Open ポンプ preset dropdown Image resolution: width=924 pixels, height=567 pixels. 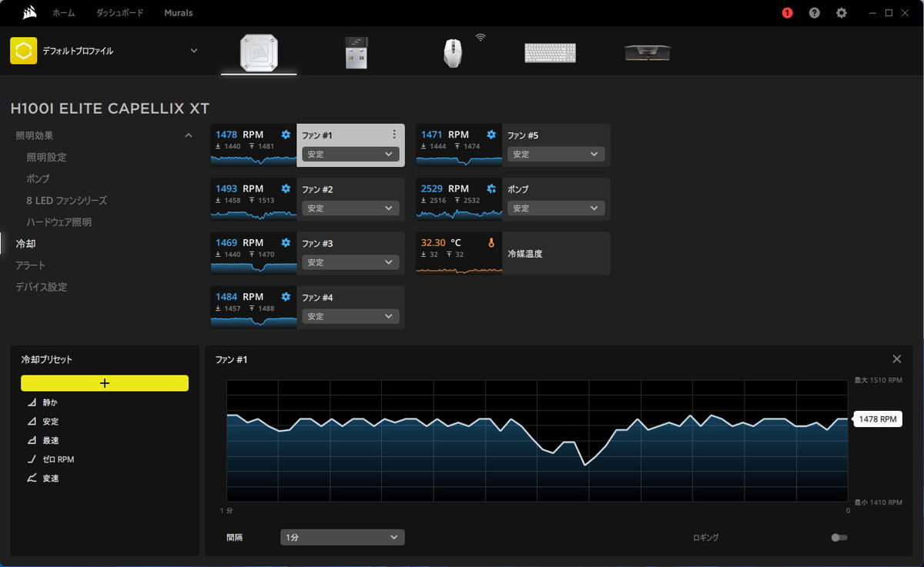click(556, 208)
